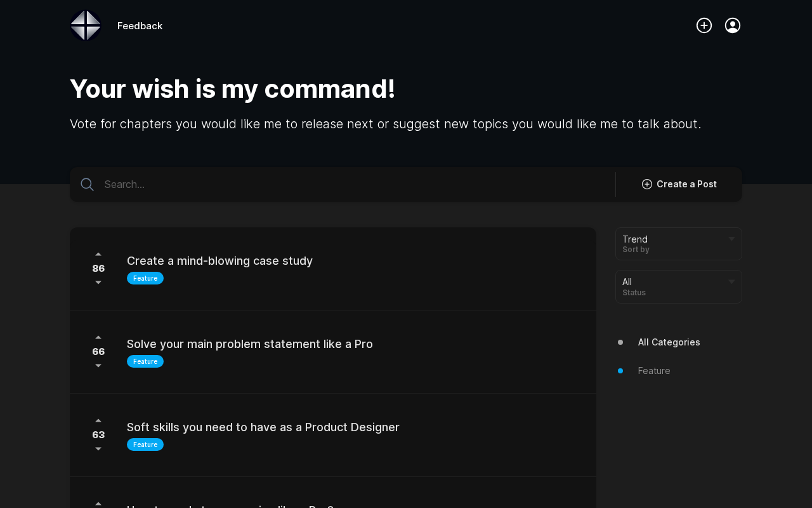Click the Sort by dropdown arrow
Viewport: 812px width, 508px height.
coord(731,239)
